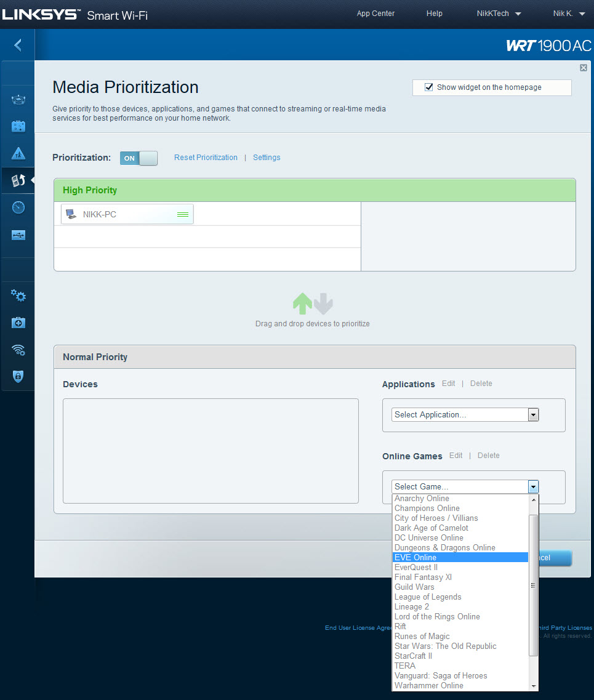Choose Champions Online from the list

pos(460,508)
